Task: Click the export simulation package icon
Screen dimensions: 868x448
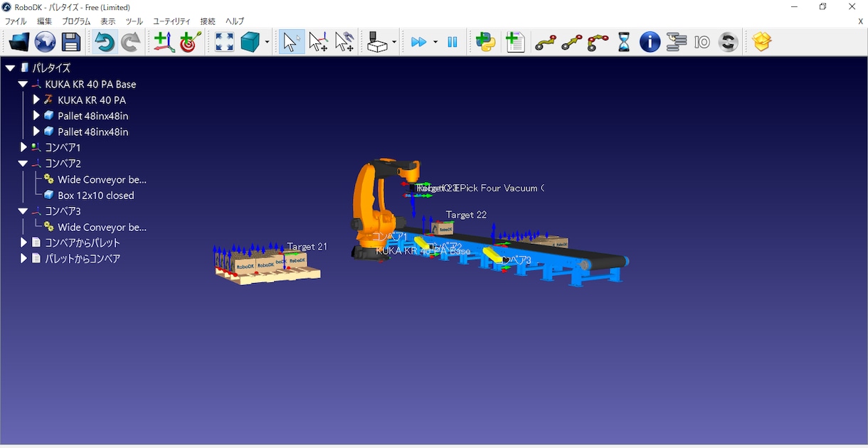Action: (762, 42)
